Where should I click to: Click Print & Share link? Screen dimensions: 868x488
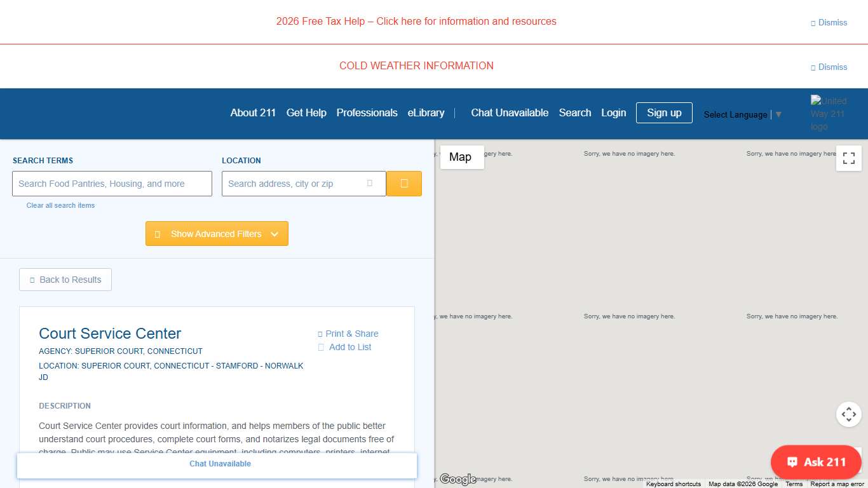[x=348, y=334]
